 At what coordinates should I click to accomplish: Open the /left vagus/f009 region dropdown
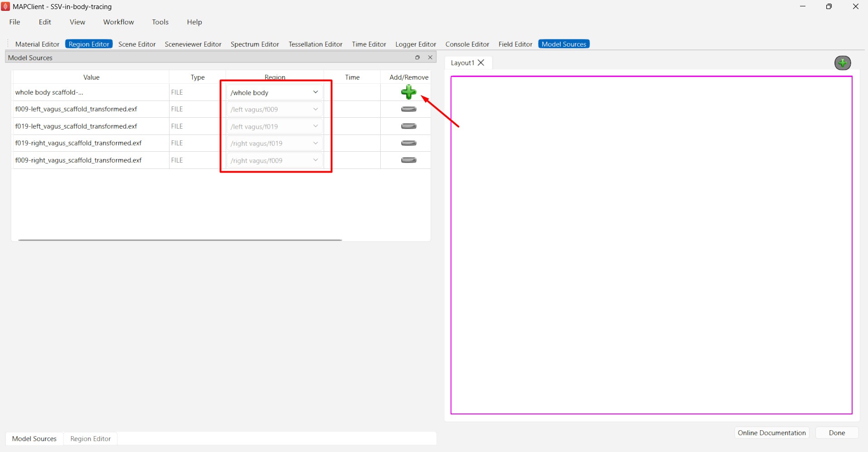pos(275,109)
